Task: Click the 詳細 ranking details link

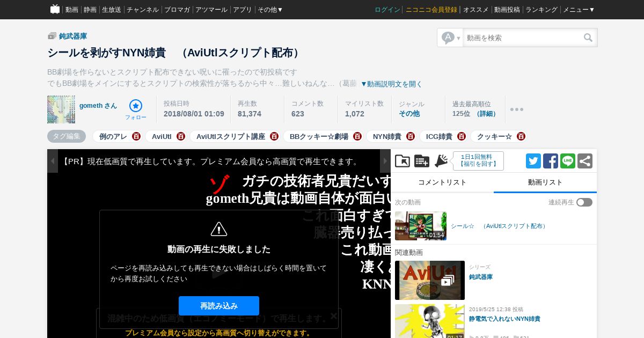Action: 487,114
